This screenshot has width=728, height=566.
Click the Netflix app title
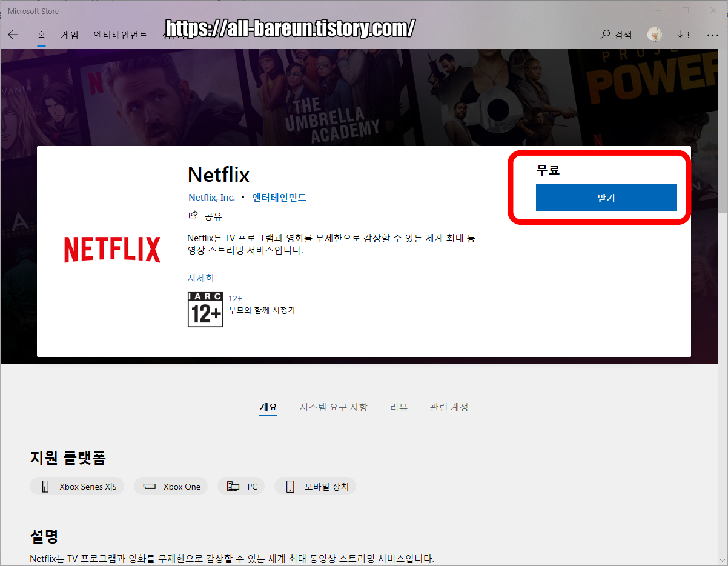[219, 175]
